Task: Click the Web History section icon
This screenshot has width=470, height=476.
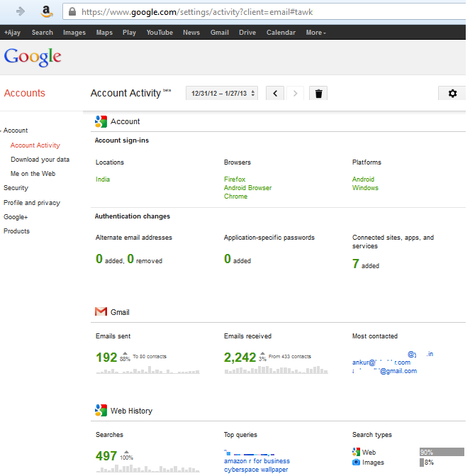Action: pyautogui.click(x=101, y=411)
